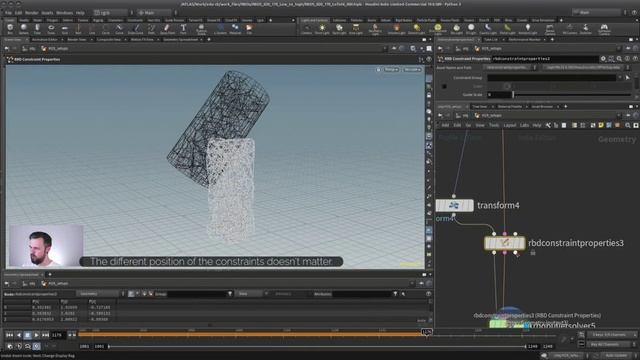Open the viewport Persp camera dropdown
Viewport: 640px width, 360px height.
pos(391,70)
